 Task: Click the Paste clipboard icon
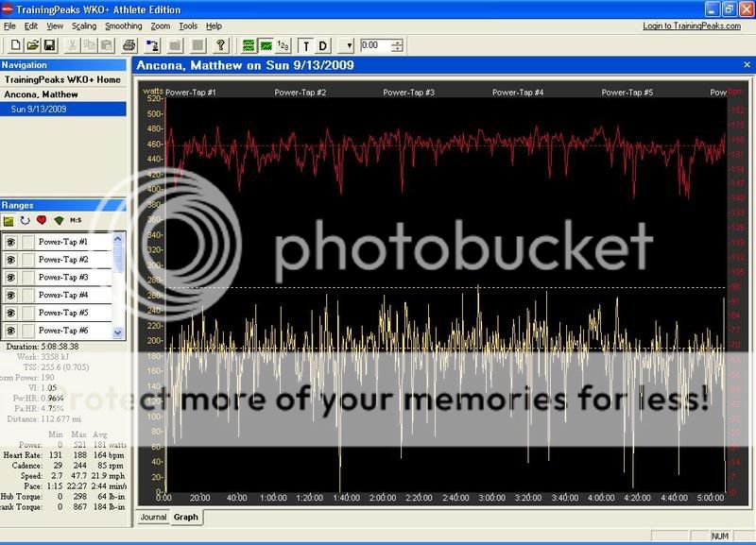pyautogui.click(x=107, y=45)
